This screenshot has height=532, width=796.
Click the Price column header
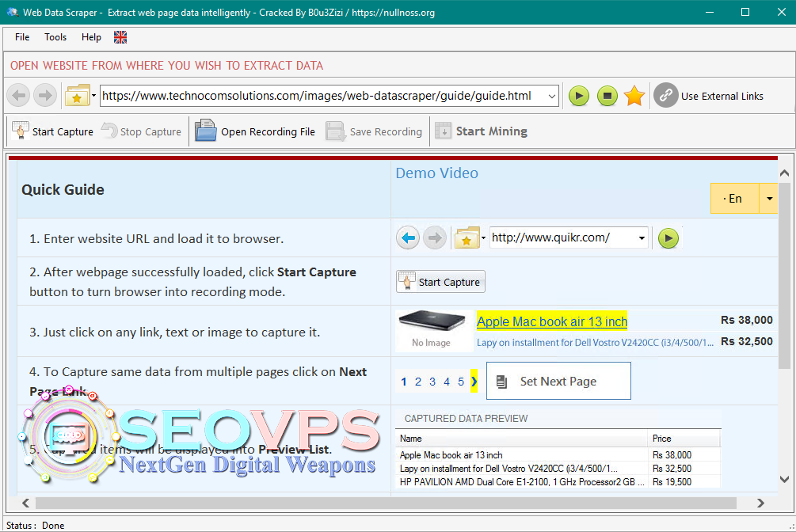point(684,439)
